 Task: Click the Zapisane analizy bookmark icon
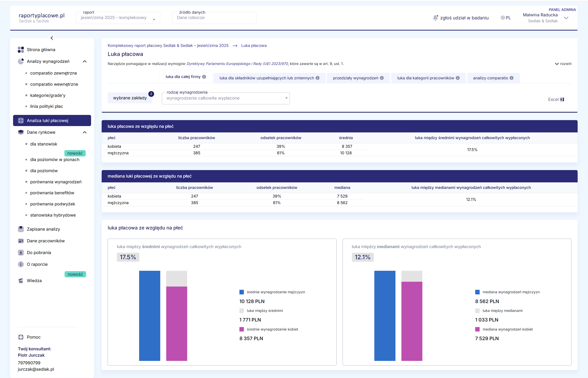(21, 229)
